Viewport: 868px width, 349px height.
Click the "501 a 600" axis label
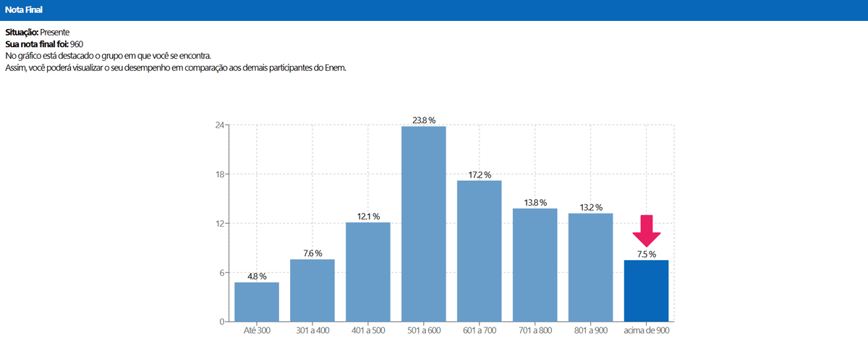click(423, 331)
